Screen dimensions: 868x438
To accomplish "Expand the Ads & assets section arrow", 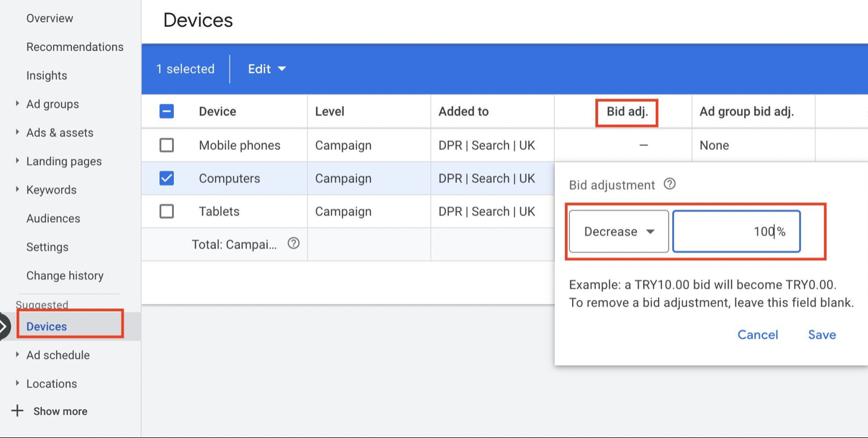I will (x=17, y=132).
